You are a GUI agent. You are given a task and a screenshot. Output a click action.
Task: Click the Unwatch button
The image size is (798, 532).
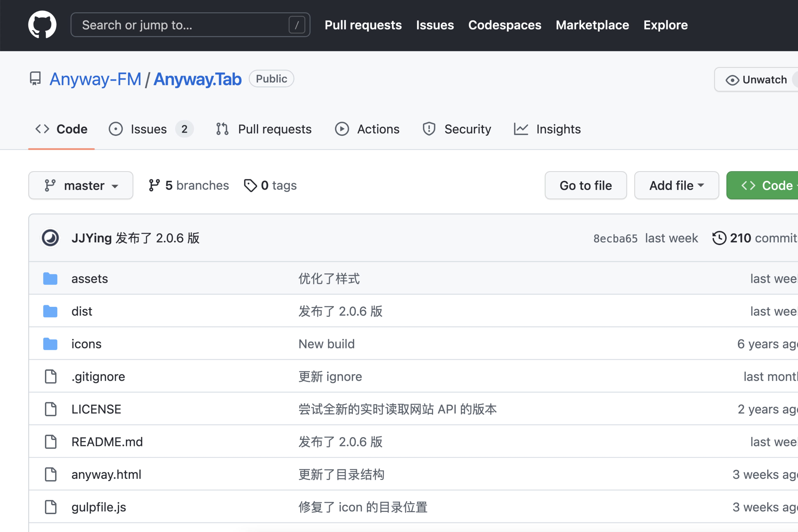756,79
